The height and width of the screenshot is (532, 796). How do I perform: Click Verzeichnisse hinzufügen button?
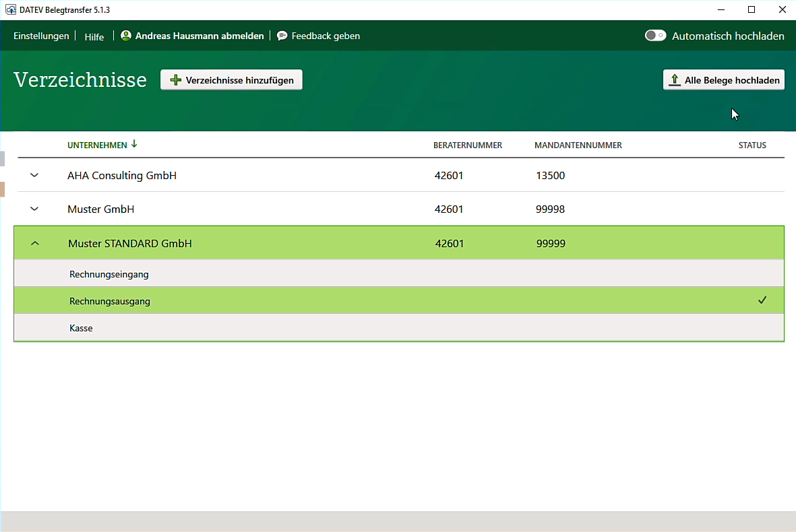(x=231, y=80)
